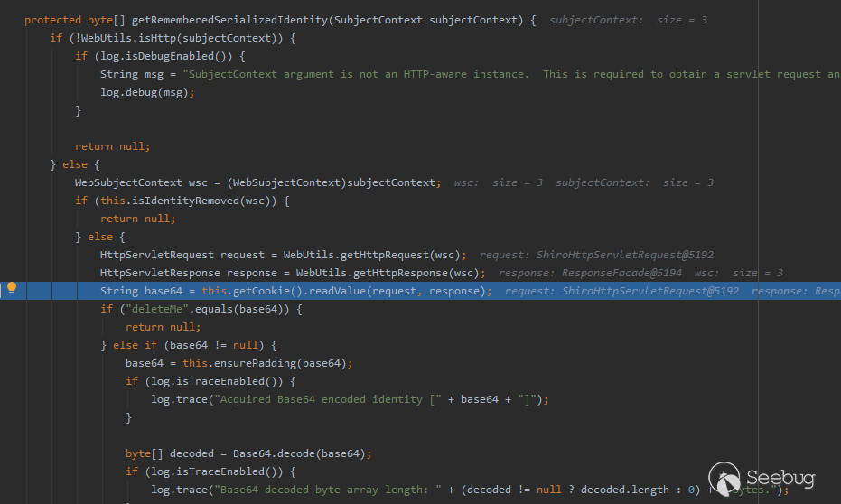Click the "deleteMe" string literal
Screen dimensions: 841x504
(x=157, y=310)
